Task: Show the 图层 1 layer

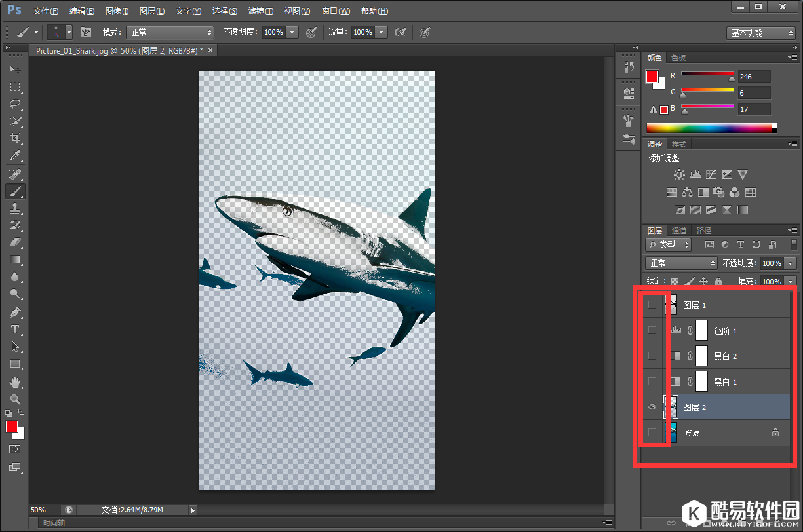Action: click(x=652, y=305)
